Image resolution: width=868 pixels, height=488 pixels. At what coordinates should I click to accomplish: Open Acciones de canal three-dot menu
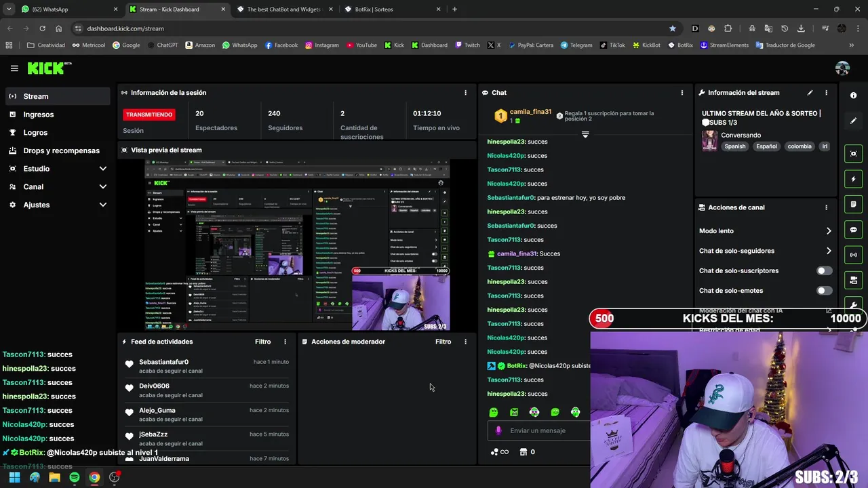tap(826, 207)
